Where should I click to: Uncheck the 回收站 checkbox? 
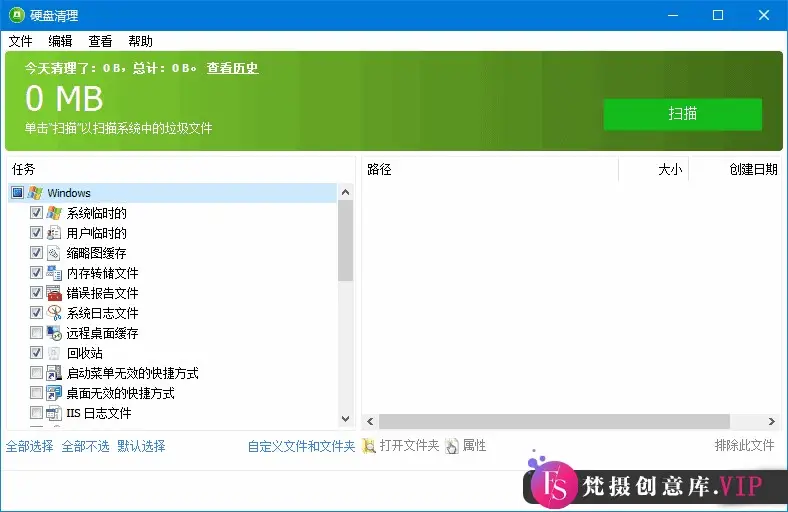(36, 352)
